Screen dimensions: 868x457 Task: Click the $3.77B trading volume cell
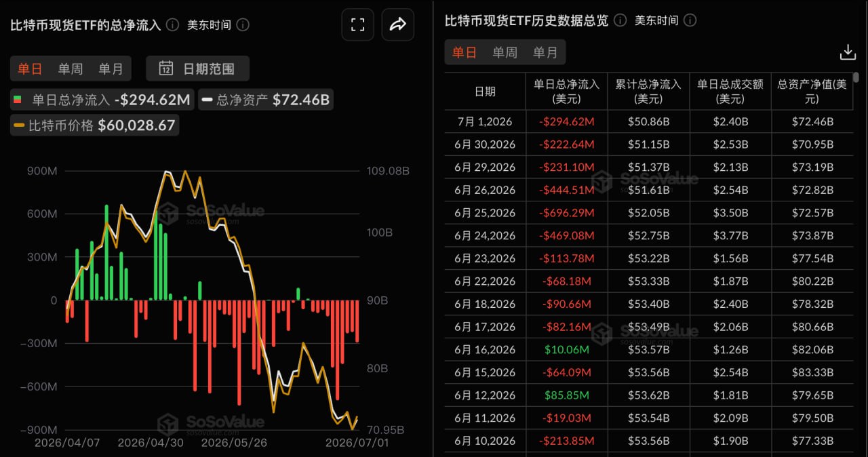tap(730, 236)
